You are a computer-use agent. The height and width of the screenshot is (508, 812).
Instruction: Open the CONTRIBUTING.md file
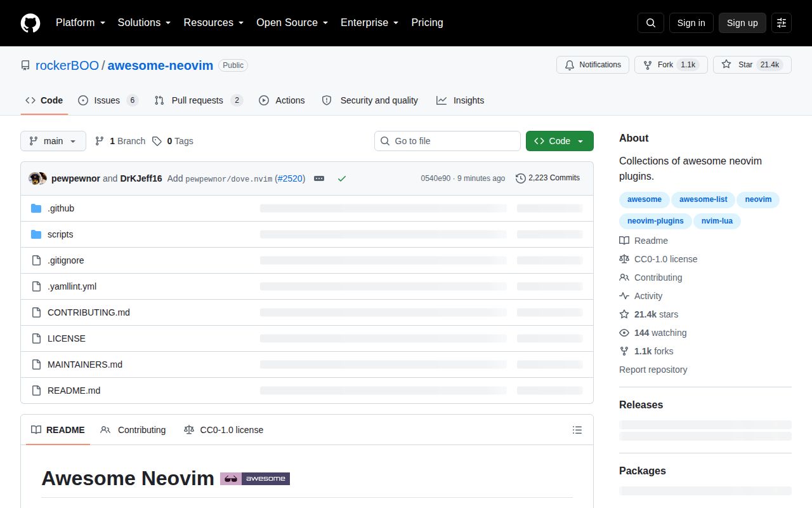tap(89, 312)
